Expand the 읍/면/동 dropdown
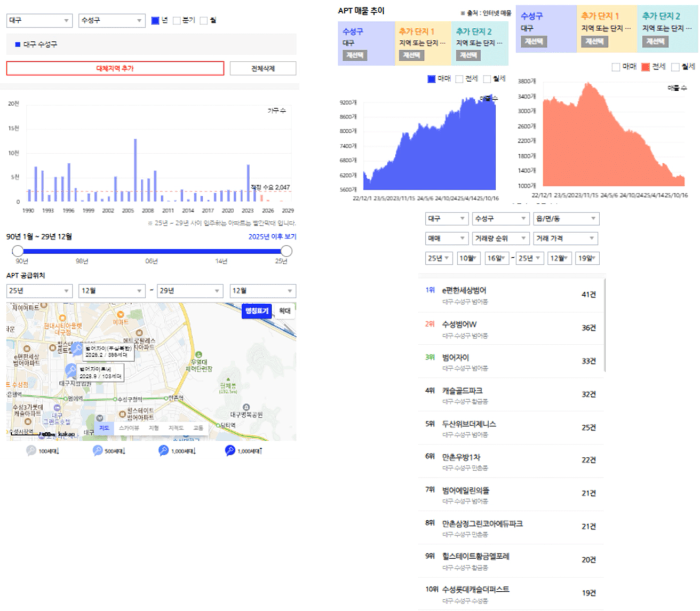 pos(566,219)
